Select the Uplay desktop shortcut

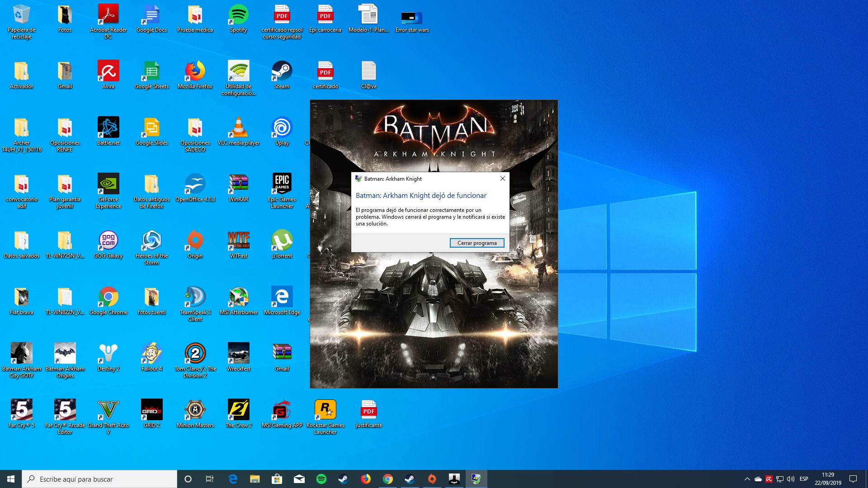pyautogui.click(x=282, y=131)
